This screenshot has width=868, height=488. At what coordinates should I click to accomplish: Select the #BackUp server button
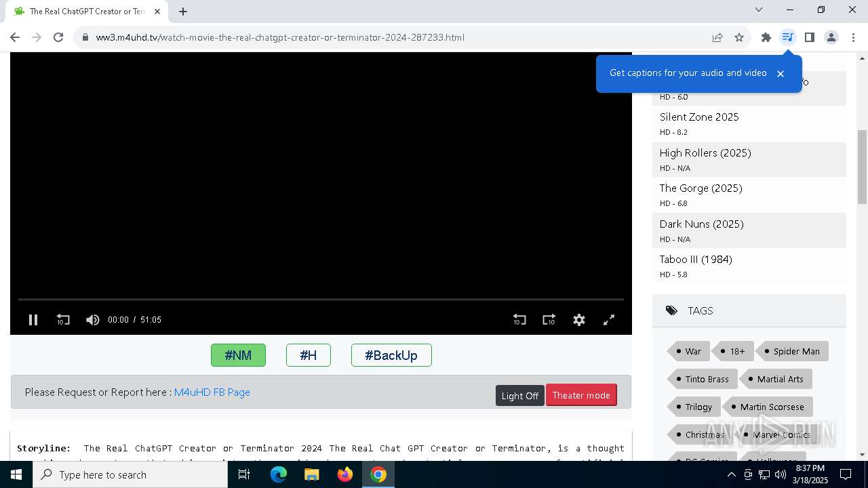point(391,355)
